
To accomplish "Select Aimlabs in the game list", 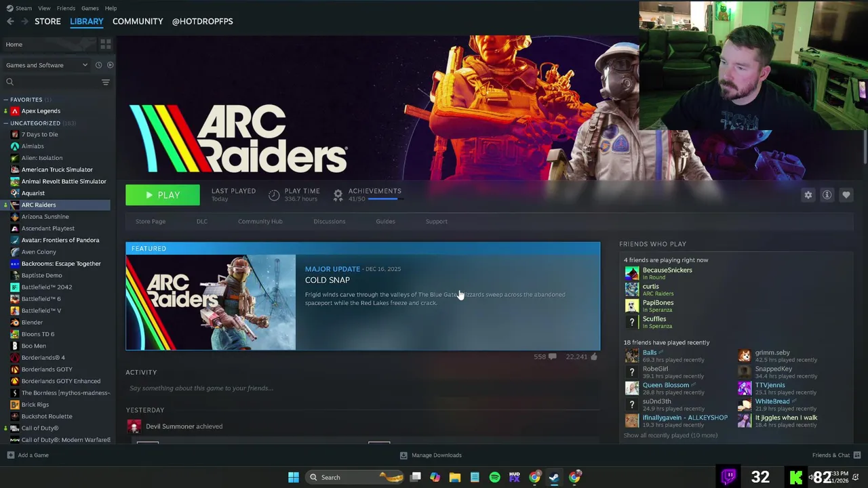I will pyautogui.click(x=33, y=146).
